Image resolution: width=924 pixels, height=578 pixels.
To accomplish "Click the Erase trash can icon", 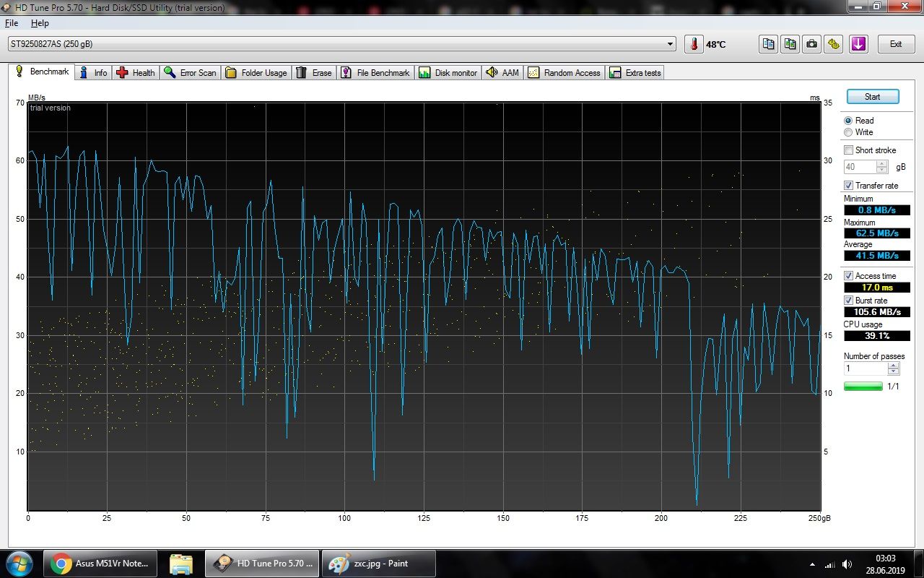I will click(x=302, y=72).
